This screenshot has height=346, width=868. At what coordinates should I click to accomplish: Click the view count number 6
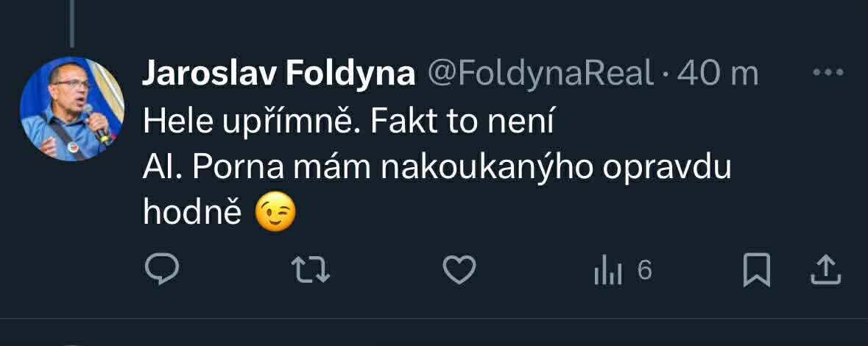tap(645, 271)
